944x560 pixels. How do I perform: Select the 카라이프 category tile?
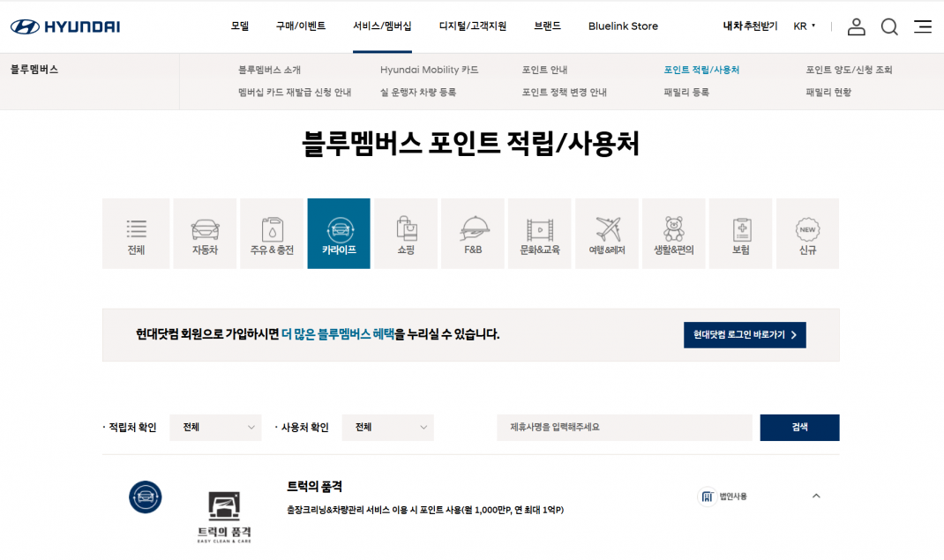[x=339, y=234]
